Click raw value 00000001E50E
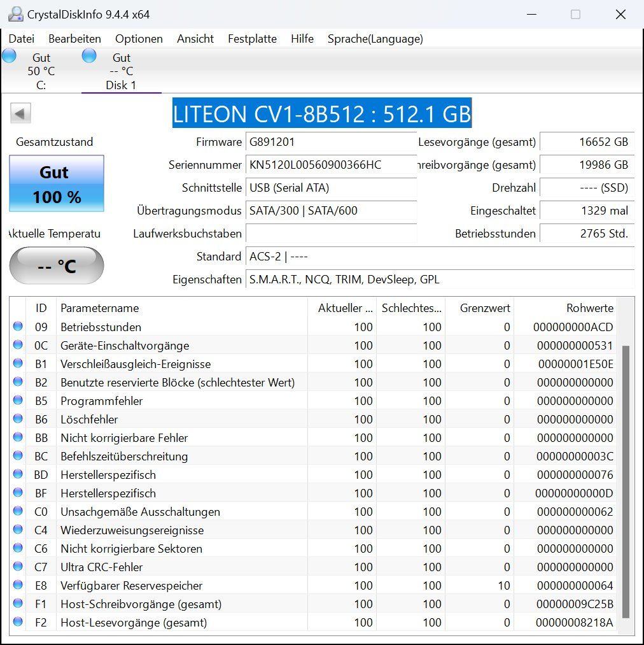 [x=576, y=364]
